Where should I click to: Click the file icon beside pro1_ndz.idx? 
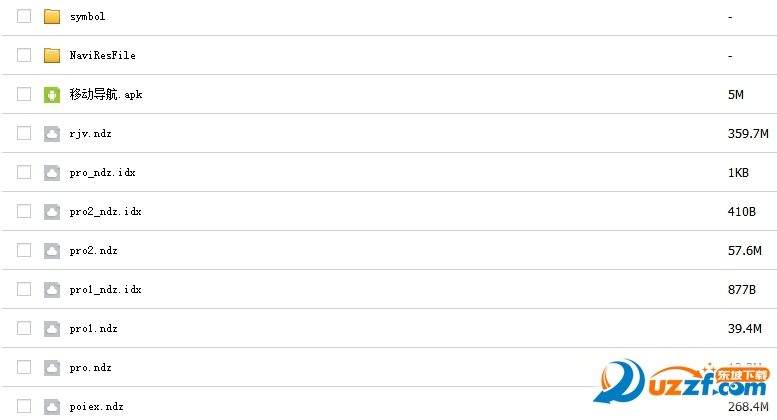pos(52,290)
